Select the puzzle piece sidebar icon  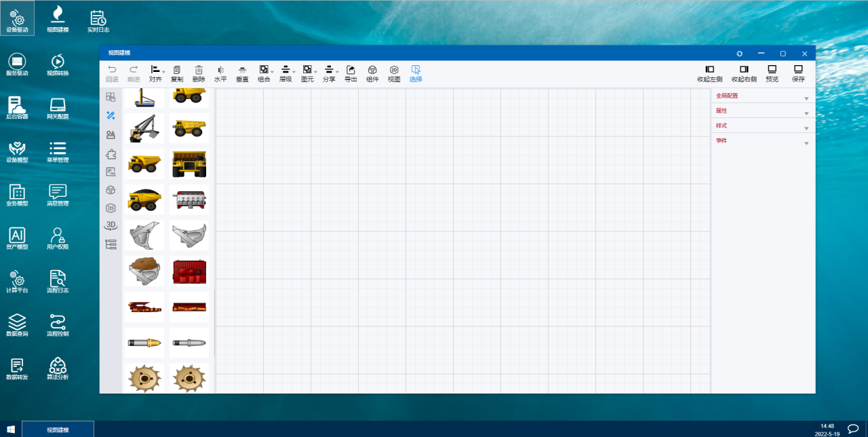point(111,153)
